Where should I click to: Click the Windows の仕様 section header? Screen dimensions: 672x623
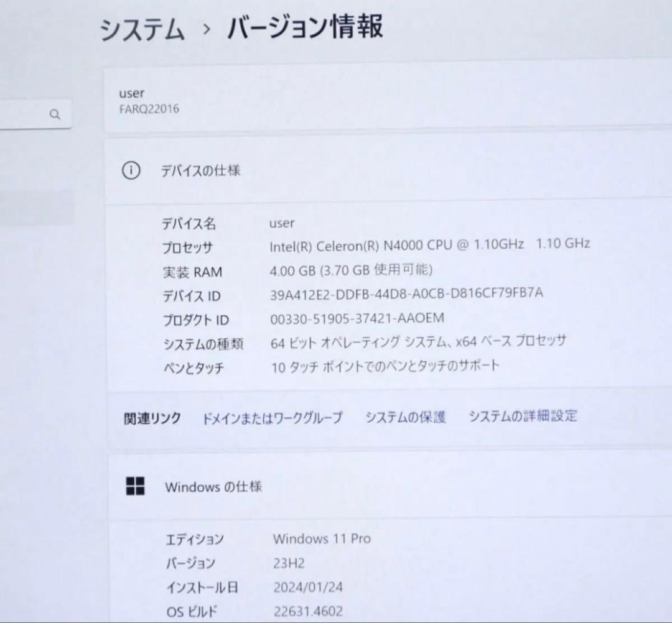coord(213,487)
